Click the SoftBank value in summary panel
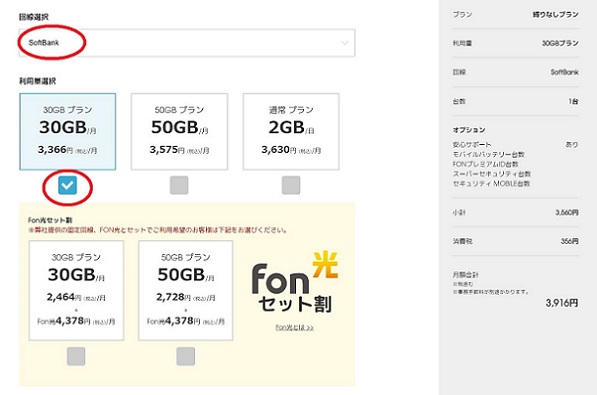Viewport: 597px width, 395px height. (x=565, y=72)
